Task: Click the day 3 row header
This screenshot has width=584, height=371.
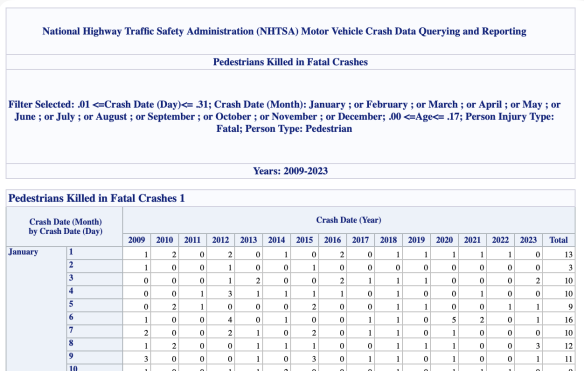Action: point(95,279)
